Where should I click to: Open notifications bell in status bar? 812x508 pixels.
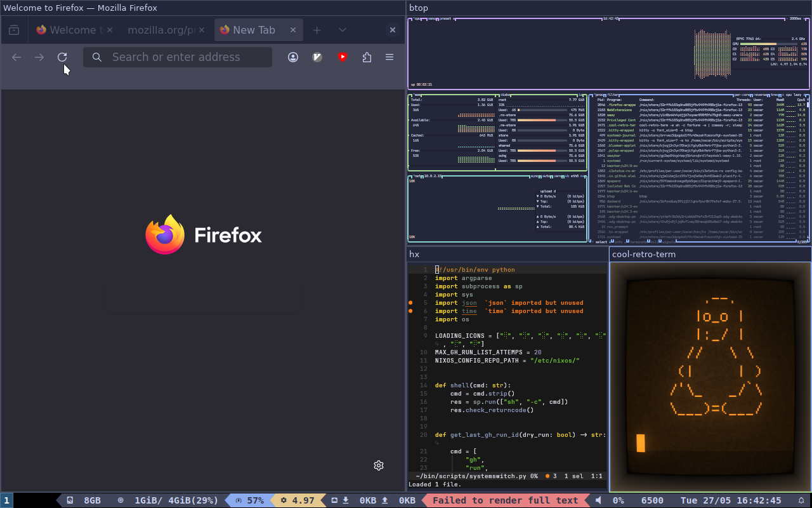[x=801, y=500]
